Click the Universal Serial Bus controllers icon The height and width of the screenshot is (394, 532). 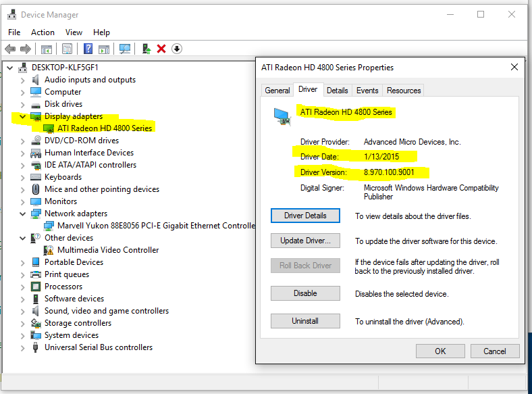35,347
